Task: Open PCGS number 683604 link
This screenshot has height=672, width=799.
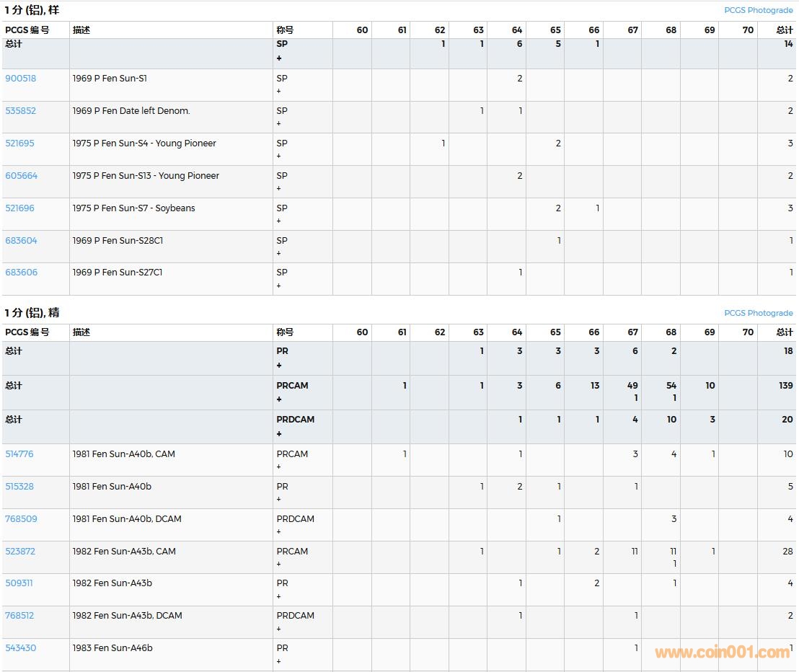Action: tap(21, 241)
